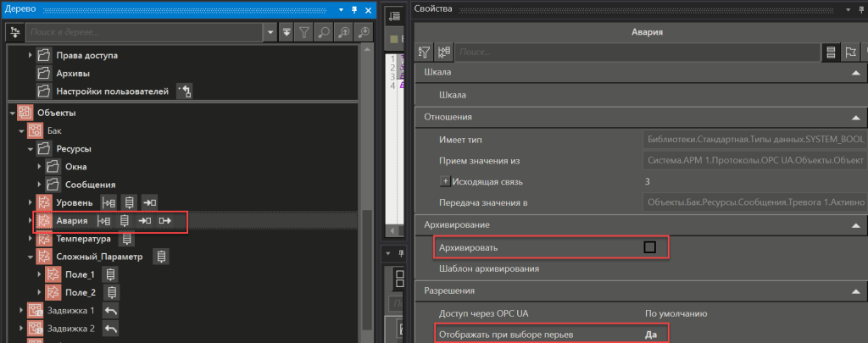The height and width of the screenshot is (343, 868).
Task: Click the Поиск в дереве search field
Action: tap(144, 32)
